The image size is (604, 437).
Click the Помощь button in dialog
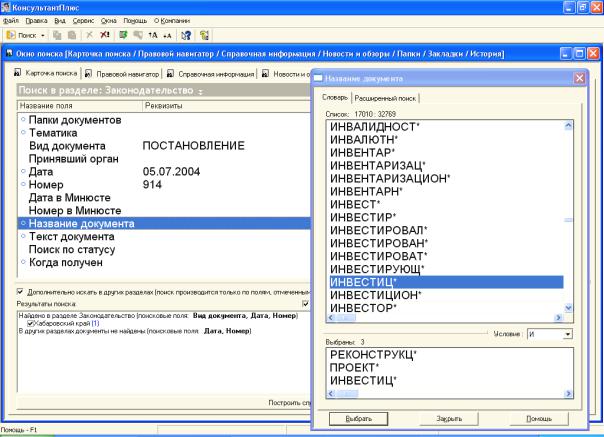[x=539, y=419]
